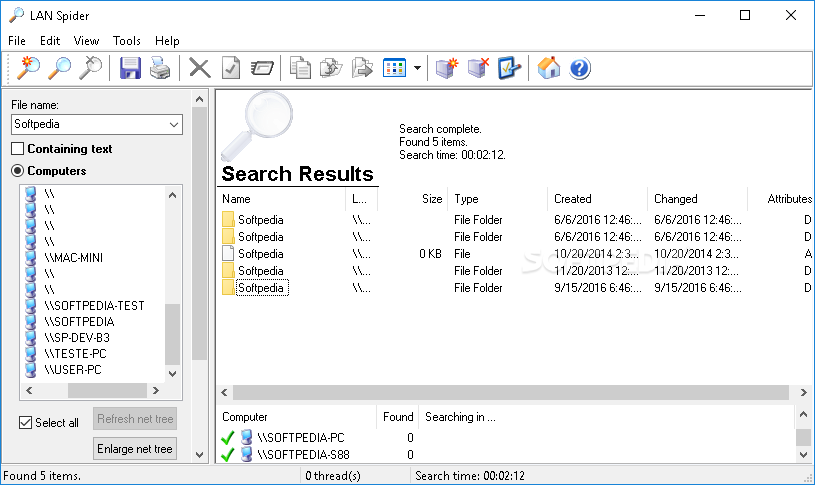Start a new search with the starred magnifier icon
Image resolution: width=815 pixels, height=485 pixels.
tap(29, 68)
